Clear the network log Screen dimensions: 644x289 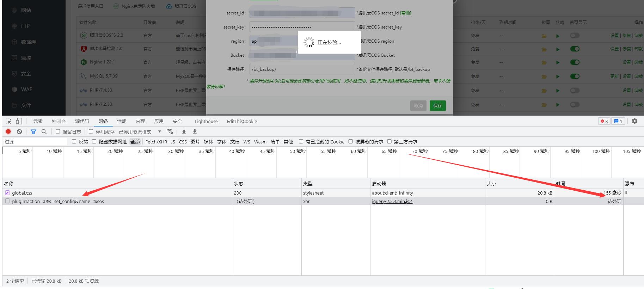click(x=19, y=131)
